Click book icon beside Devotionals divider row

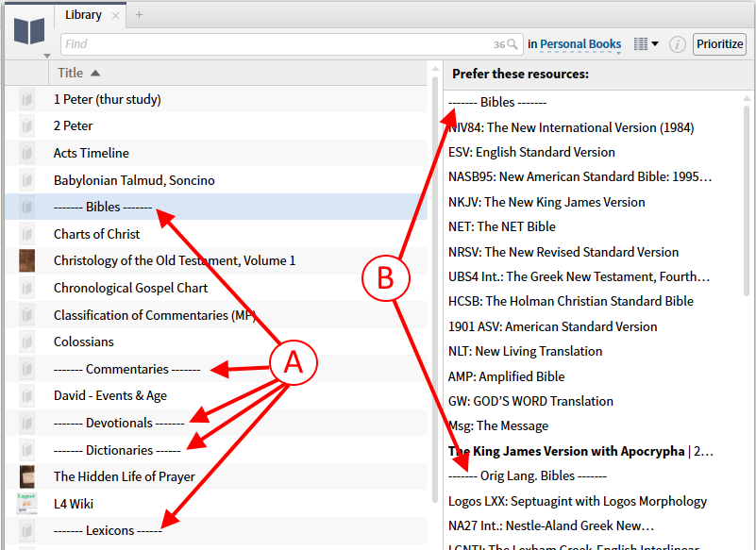(27, 423)
